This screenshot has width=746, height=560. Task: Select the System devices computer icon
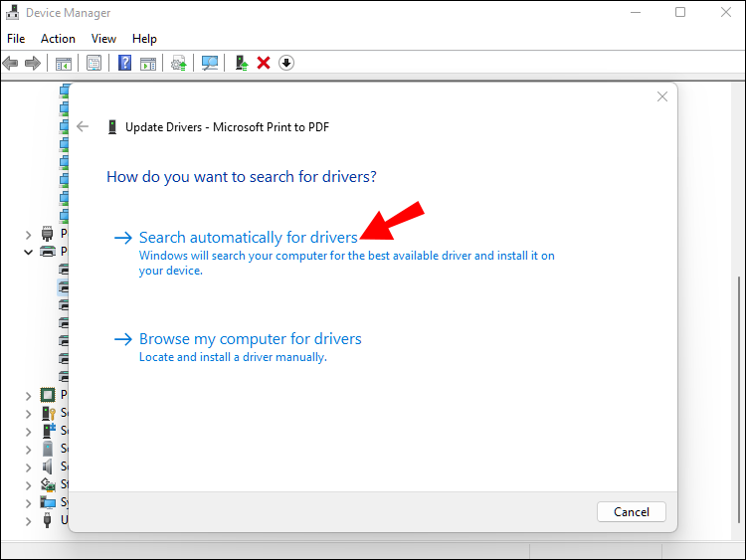(x=48, y=502)
